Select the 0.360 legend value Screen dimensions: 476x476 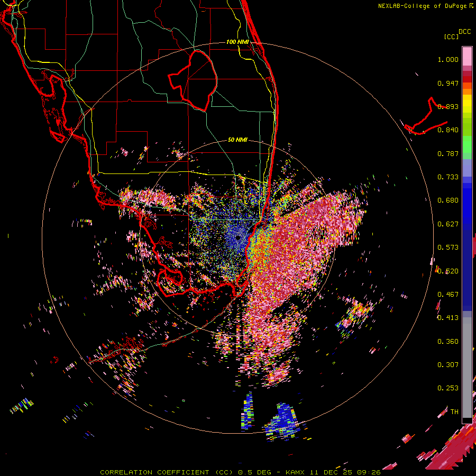coord(448,342)
